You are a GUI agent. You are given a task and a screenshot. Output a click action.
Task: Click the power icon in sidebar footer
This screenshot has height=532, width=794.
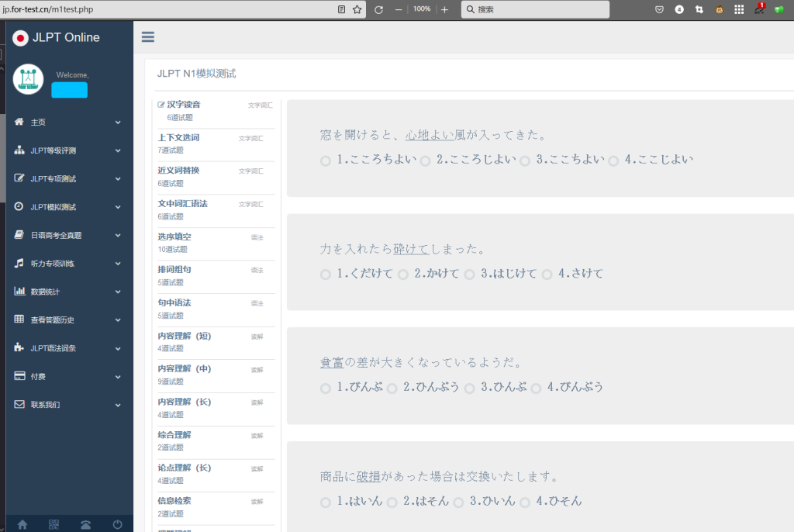click(x=117, y=524)
